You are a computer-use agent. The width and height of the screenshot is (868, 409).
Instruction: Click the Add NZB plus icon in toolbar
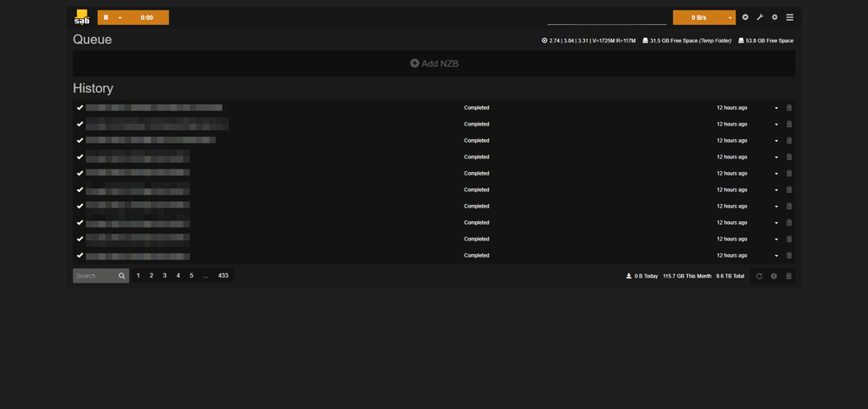coord(745,17)
